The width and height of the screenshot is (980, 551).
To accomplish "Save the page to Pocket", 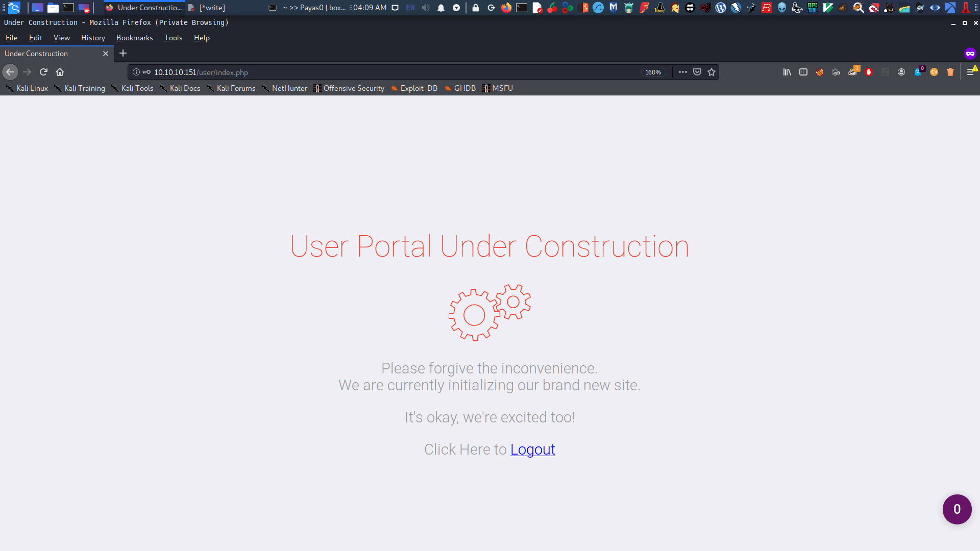I will click(x=697, y=72).
